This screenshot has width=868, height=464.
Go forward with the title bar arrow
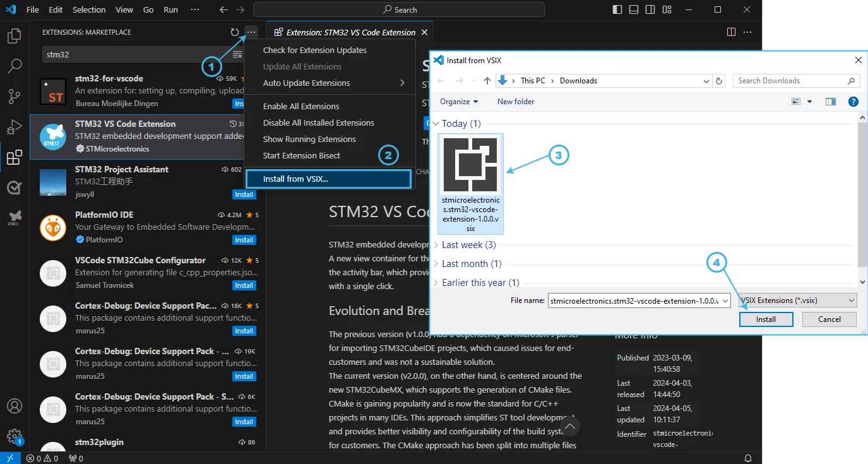tap(240, 10)
